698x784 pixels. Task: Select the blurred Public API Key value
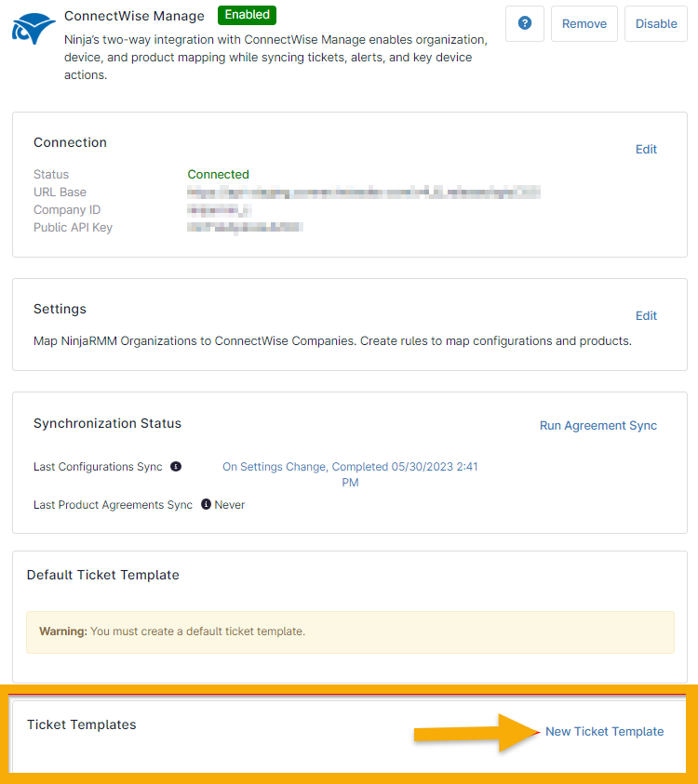[245, 227]
